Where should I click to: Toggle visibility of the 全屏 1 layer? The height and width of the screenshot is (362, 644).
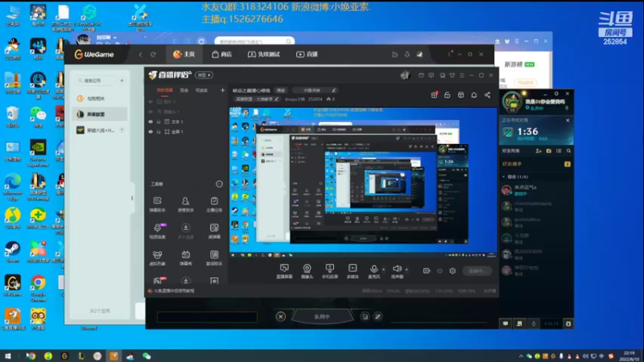tap(151, 132)
